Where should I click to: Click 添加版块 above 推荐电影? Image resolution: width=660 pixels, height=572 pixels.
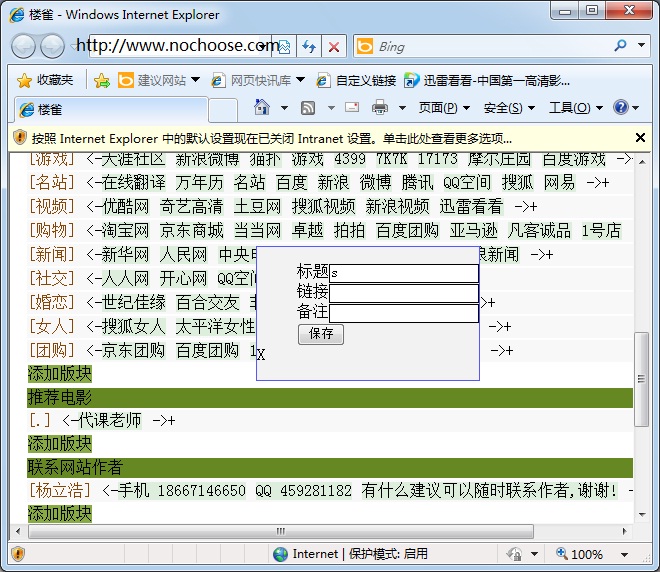point(60,374)
